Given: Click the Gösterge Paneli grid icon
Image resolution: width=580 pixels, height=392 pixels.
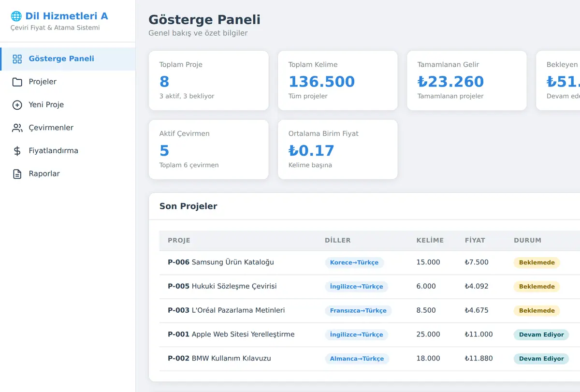Looking at the screenshot, I should (x=17, y=59).
